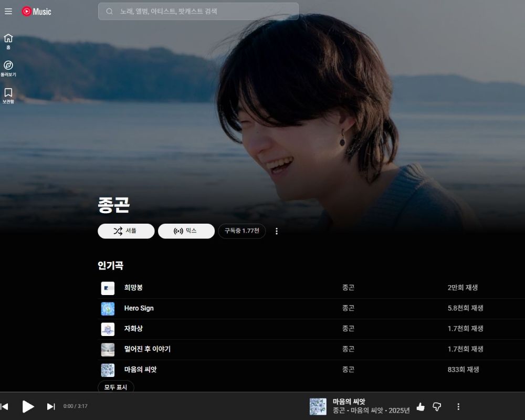Viewport: 525px width, 420px height.
Task: Select the Hero Sign song row
Action: click(311, 309)
